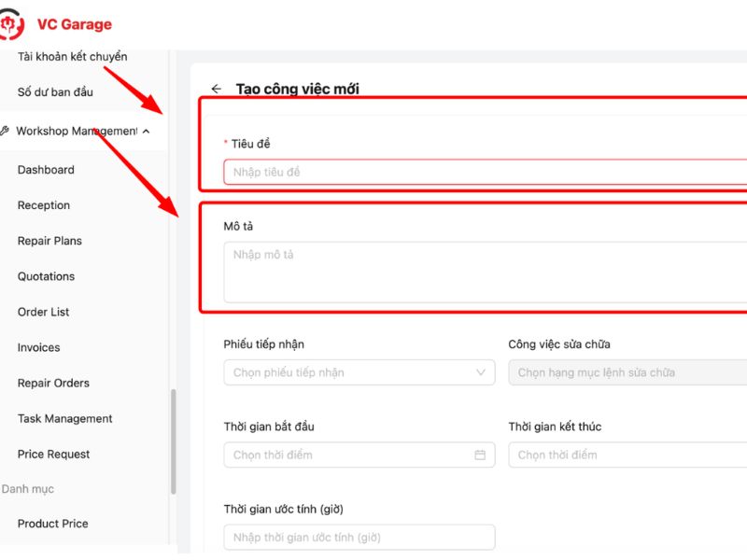Image resolution: width=747 pixels, height=560 pixels.
Task: Click the Tiêu đề input field
Action: 486,173
